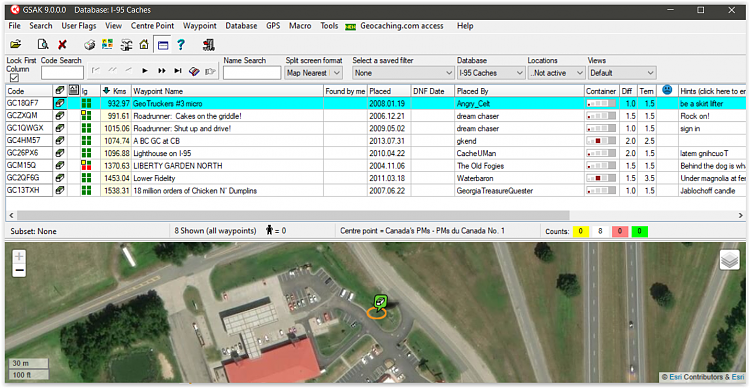Click the next record play arrow
The image size is (750, 388).
point(145,71)
